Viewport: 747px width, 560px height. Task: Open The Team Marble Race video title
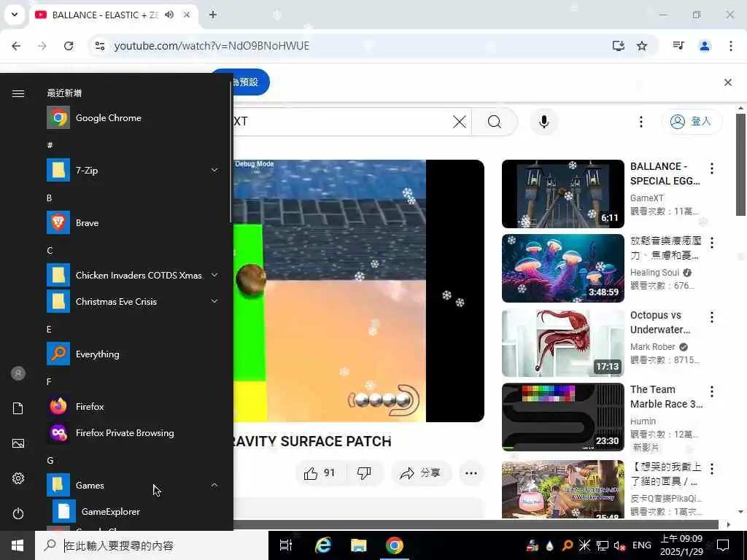666,397
